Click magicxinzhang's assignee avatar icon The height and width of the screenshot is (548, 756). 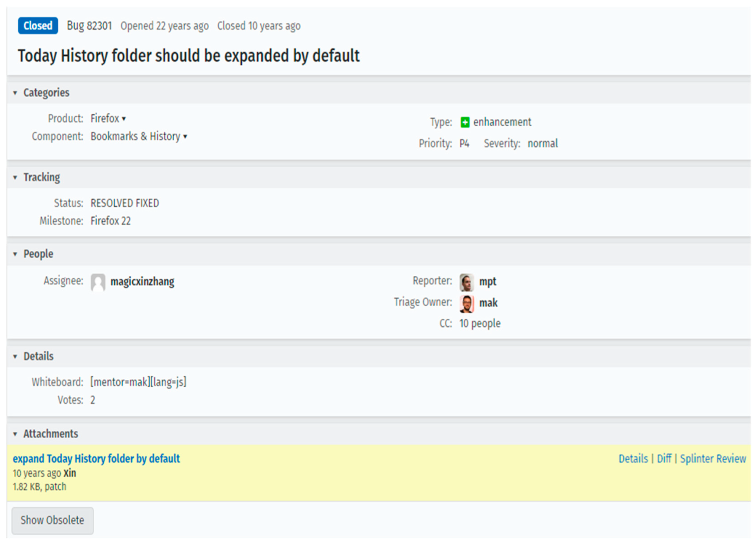[98, 282]
